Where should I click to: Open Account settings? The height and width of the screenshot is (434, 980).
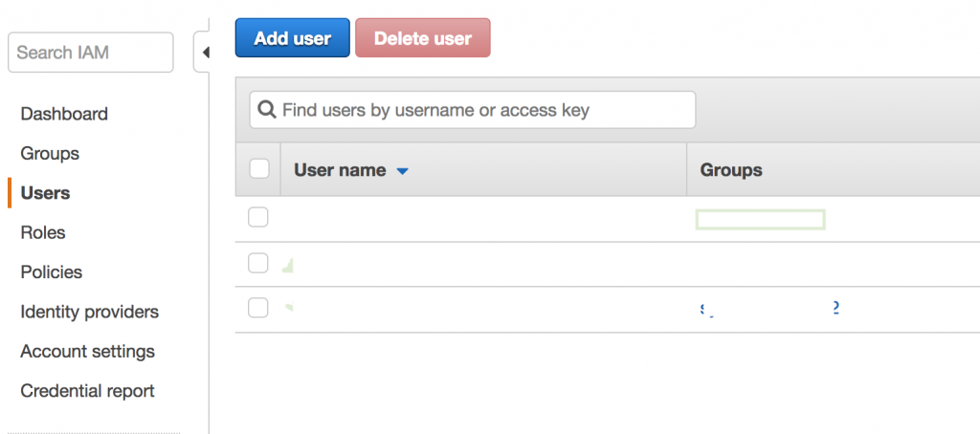pos(87,352)
